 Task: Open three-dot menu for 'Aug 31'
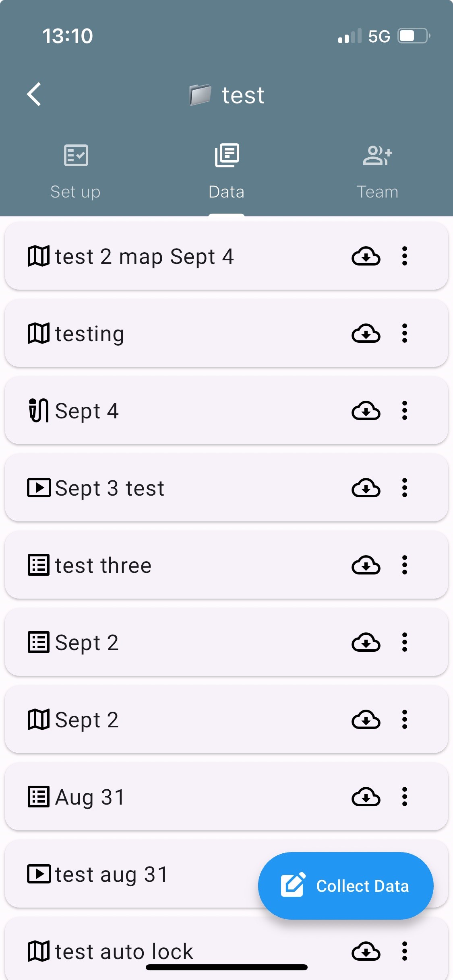(x=405, y=797)
